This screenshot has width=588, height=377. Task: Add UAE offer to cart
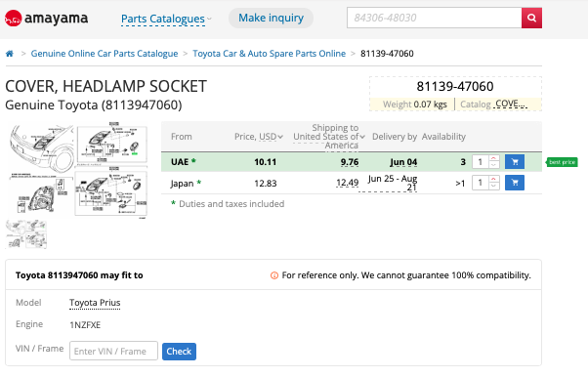515,162
